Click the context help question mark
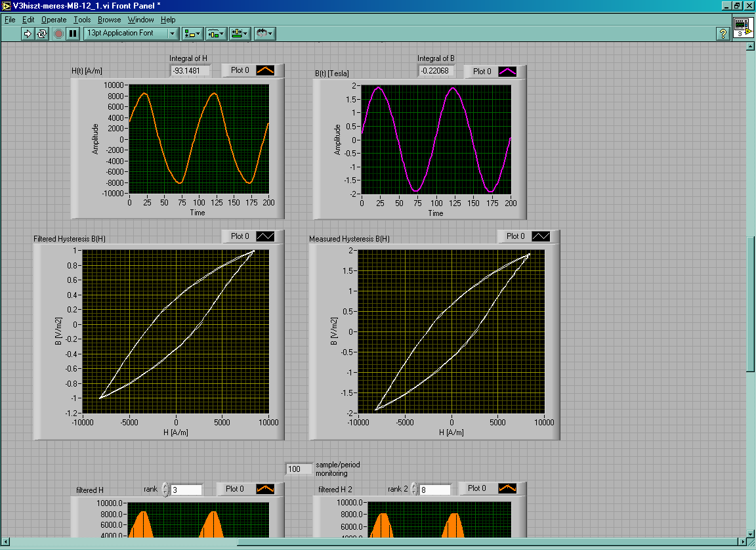This screenshot has width=756, height=550. click(723, 33)
